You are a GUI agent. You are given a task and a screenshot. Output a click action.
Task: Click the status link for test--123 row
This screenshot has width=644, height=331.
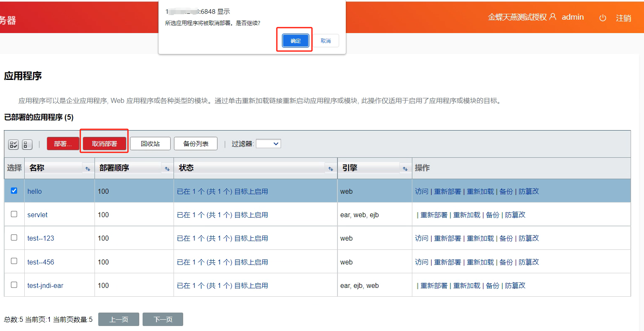(222, 238)
